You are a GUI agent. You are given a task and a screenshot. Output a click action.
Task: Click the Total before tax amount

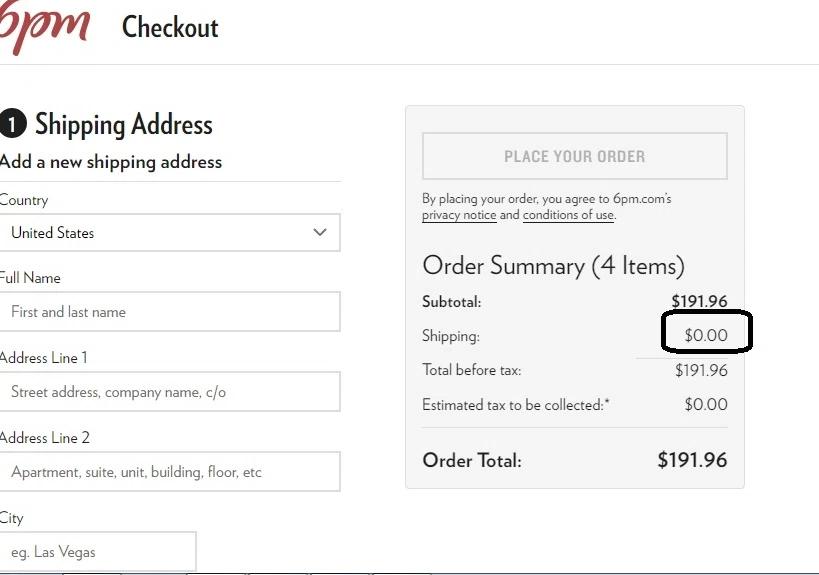click(701, 370)
